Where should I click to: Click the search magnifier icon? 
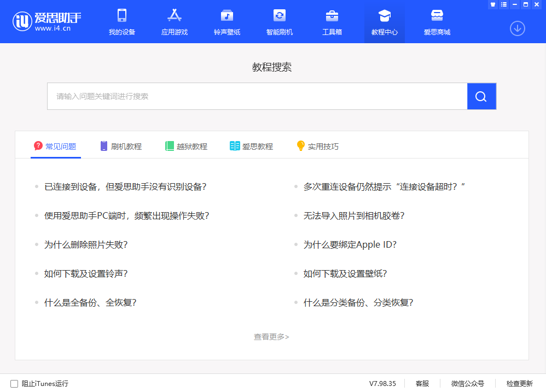pyautogui.click(x=481, y=96)
